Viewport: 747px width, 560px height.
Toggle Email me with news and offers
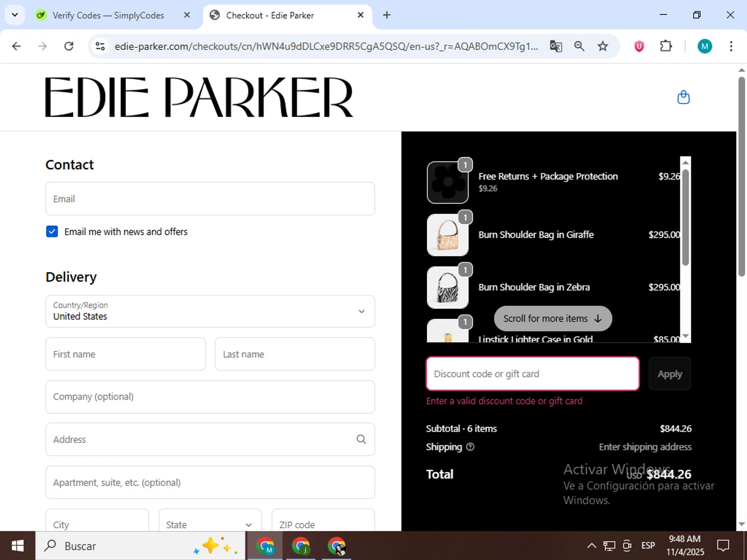coord(52,231)
